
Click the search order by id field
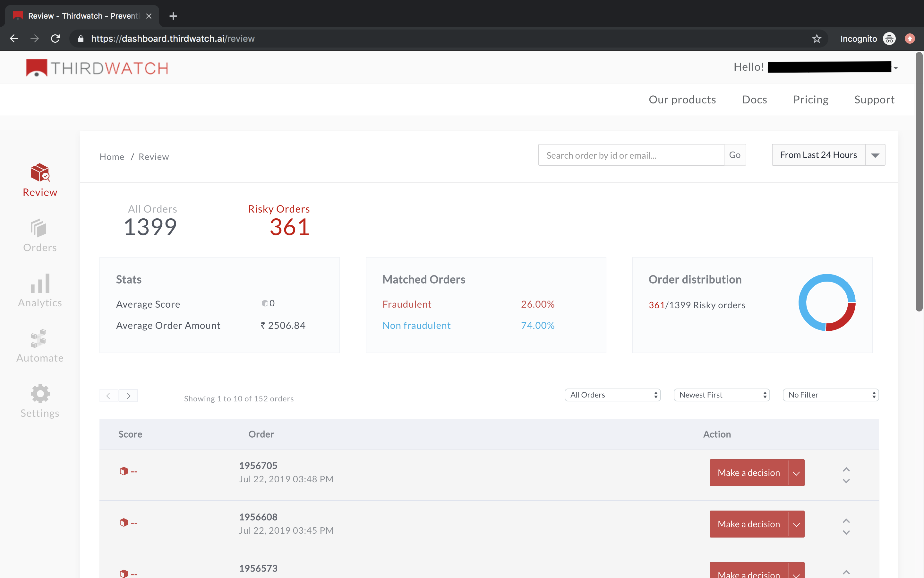[631, 155]
